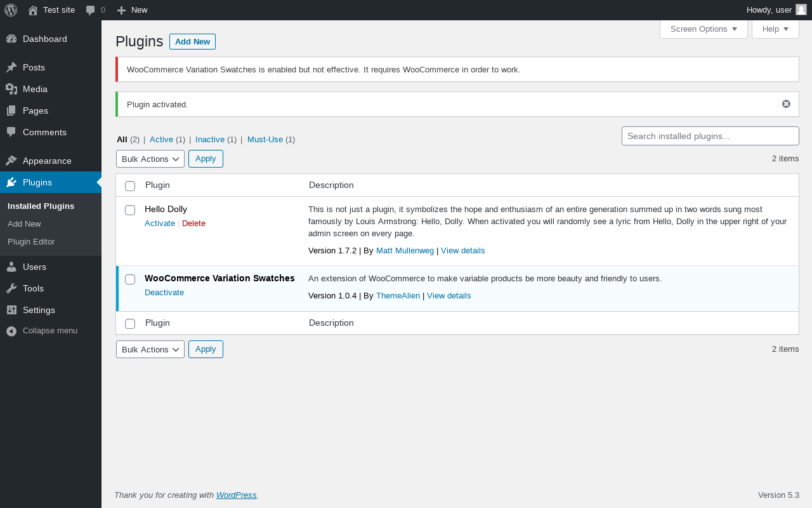
Task: Click the Media icon in sidebar
Action: click(11, 89)
